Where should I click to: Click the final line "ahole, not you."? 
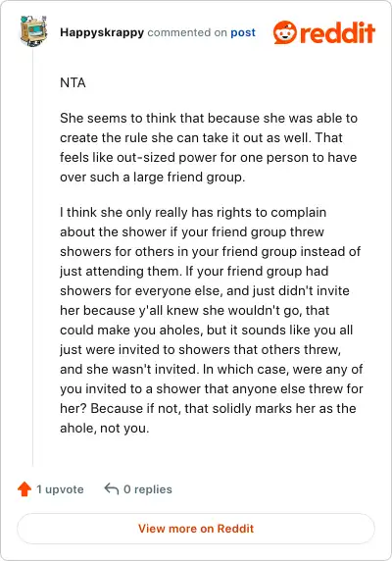pyautogui.click(x=104, y=428)
